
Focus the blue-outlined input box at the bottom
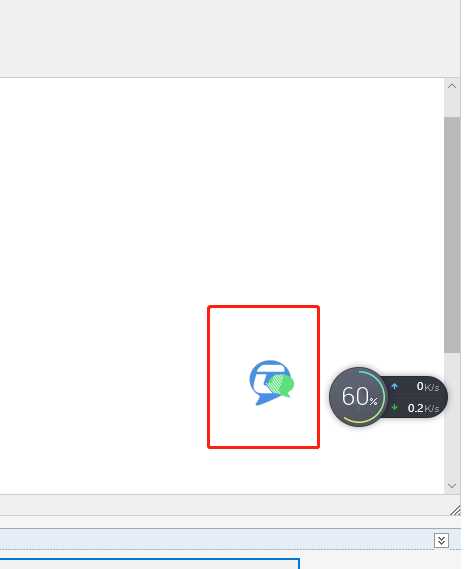(x=149, y=564)
